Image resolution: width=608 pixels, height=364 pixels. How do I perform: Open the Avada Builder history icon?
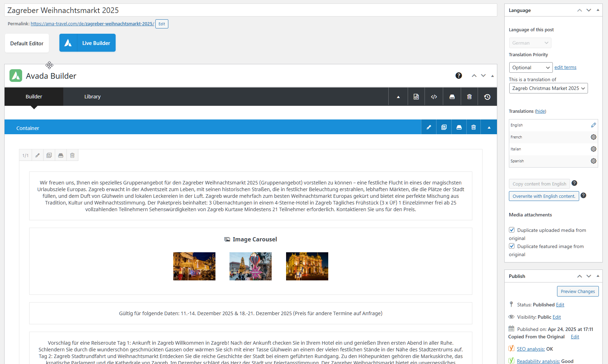pyautogui.click(x=487, y=97)
